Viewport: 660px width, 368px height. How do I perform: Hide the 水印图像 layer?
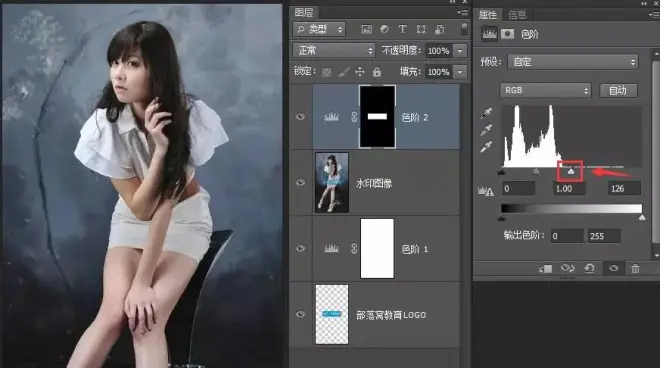point(300,182)
